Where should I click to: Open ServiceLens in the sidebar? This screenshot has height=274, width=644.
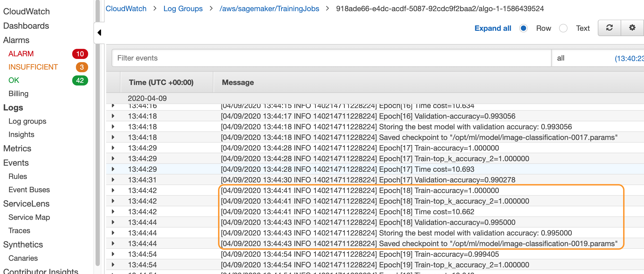(26, 204)
